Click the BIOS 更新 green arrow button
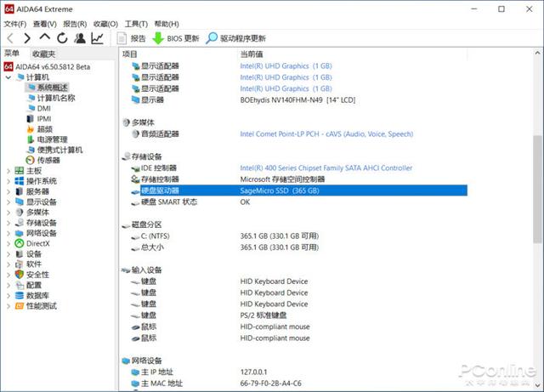 tap(176, 38)
